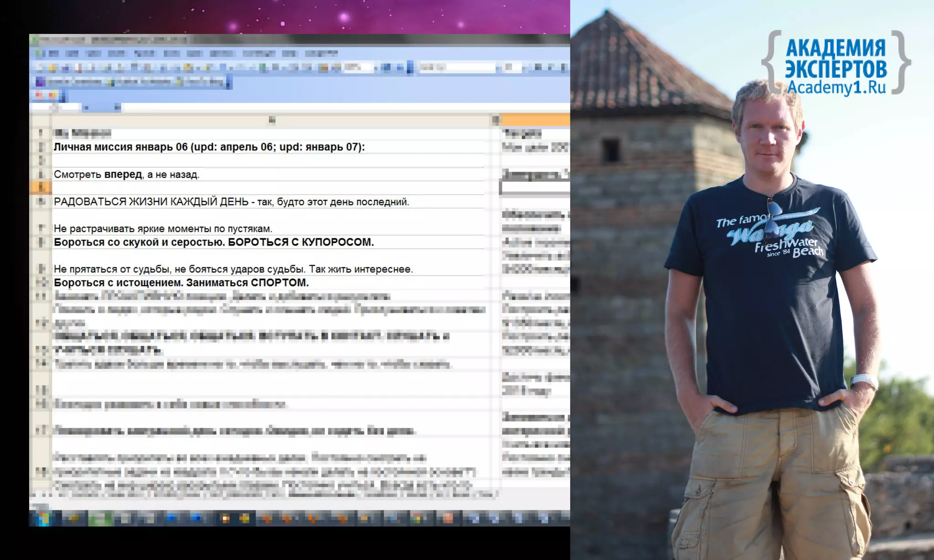Click inside the formula bar
Viewport: 934px width, 560px height.
[x=319, y=108]
